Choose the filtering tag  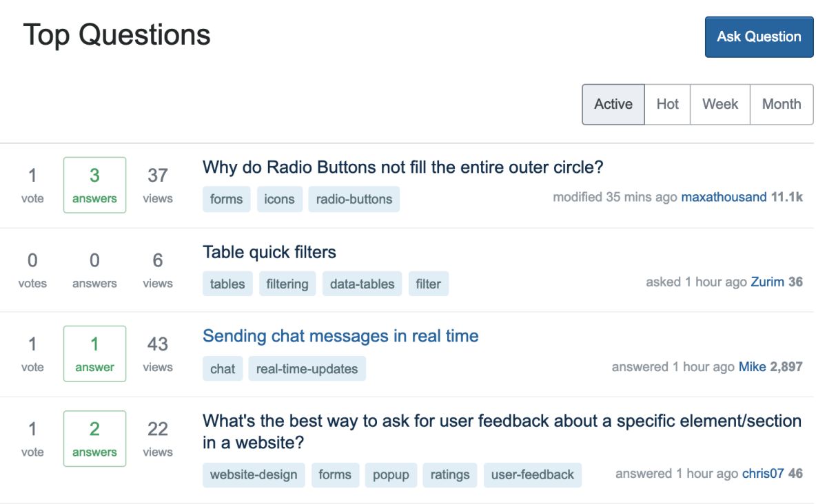click(287, 284)
